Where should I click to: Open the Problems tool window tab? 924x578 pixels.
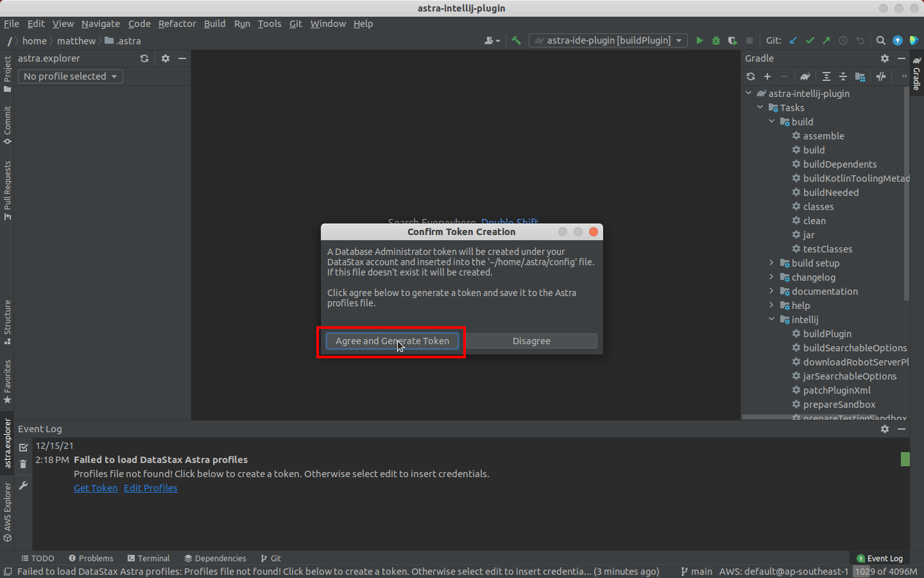(90, 558)
